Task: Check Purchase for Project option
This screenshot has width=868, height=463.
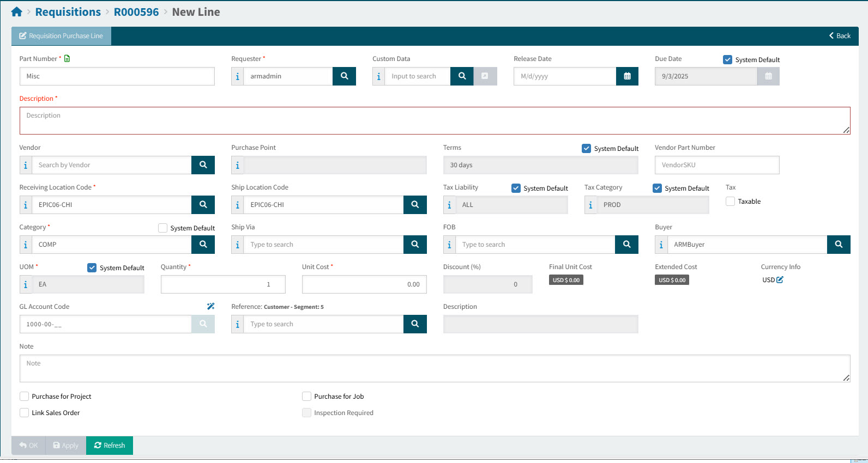Action: point(25,397)
